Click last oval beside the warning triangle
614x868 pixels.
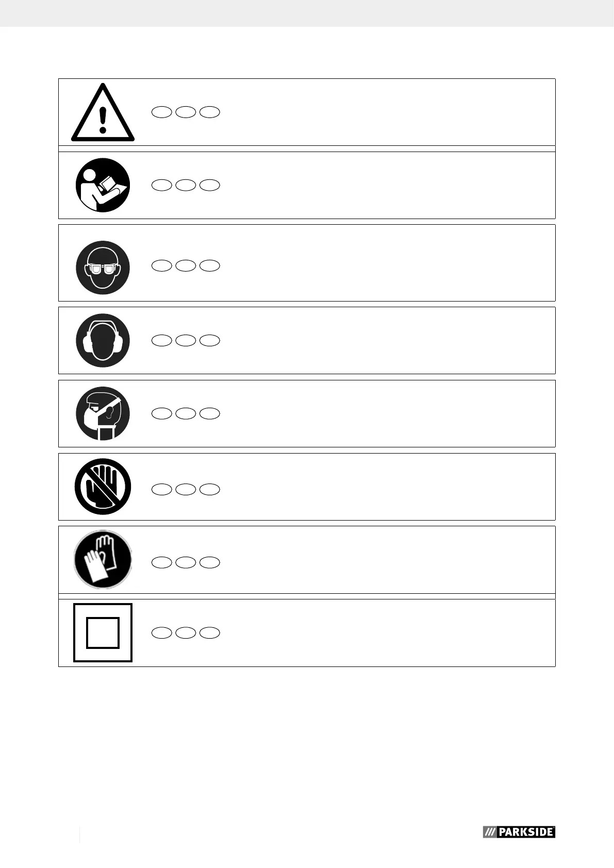(x=210, y=112)
